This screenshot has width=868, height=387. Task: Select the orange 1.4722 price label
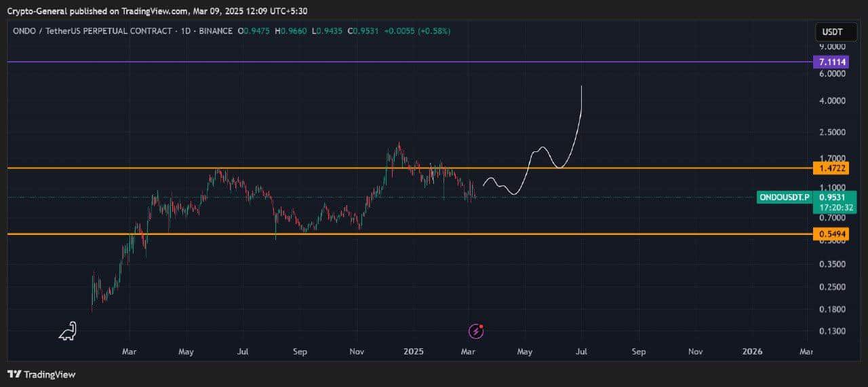pos(832,168)
